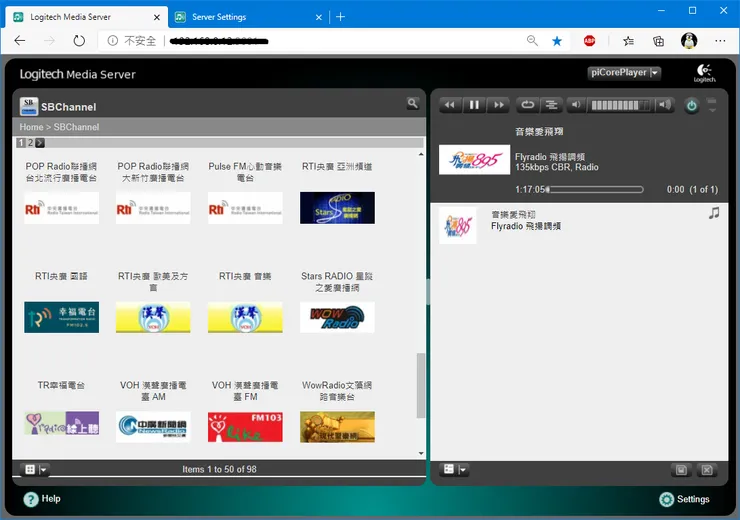Image resolution: width=740 pixels, height=520 pixels.
Task: Open the browser favorites list
Action: (629, 41)
